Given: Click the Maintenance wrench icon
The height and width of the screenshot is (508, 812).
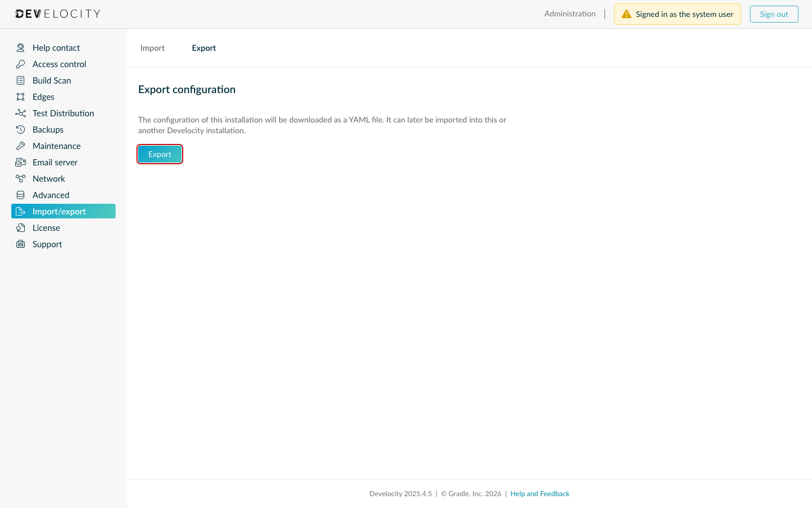Looking at the screenshot, I should tap(21, 146).
